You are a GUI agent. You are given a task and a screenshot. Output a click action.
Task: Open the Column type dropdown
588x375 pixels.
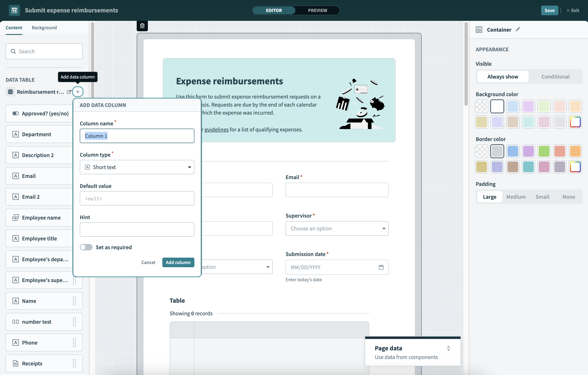(x=137, y=167)
